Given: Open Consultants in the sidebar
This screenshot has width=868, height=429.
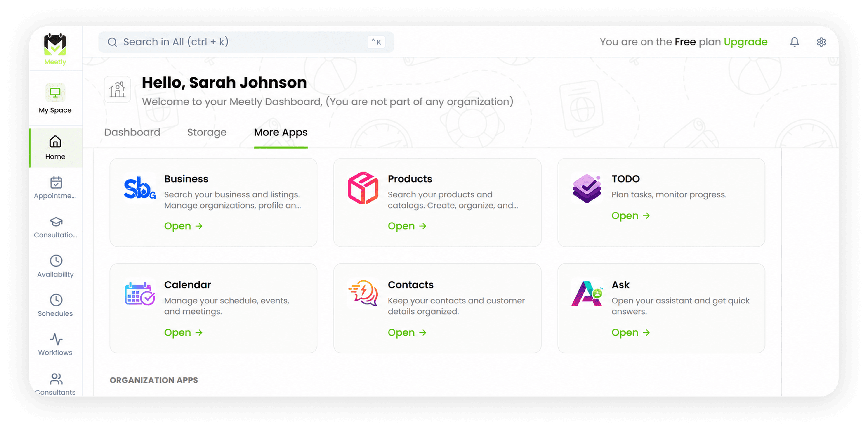Looking at the screenshot, I should [55, 384].
